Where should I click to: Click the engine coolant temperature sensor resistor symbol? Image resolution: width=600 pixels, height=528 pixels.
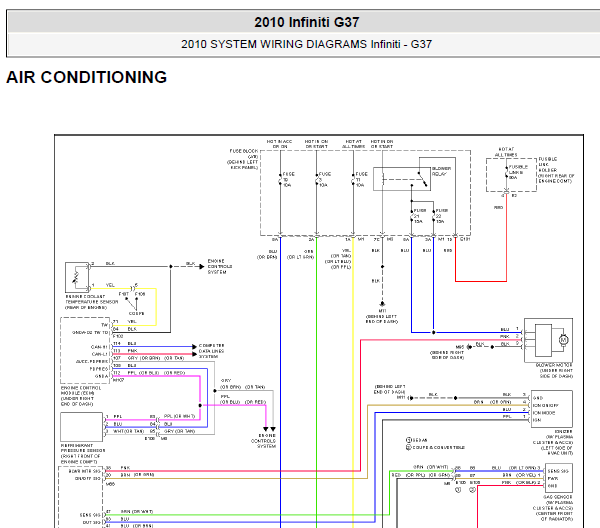pyautogui.click(x=77, y=277)
